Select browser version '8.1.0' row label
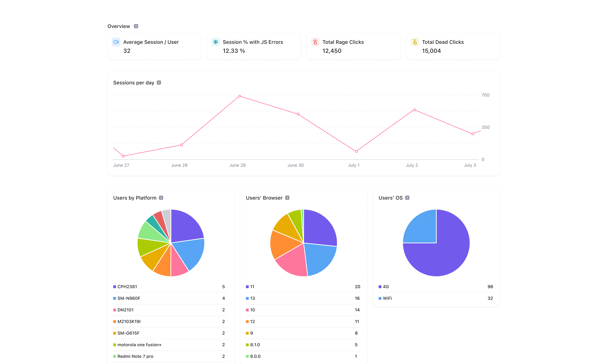 (255, 345)
